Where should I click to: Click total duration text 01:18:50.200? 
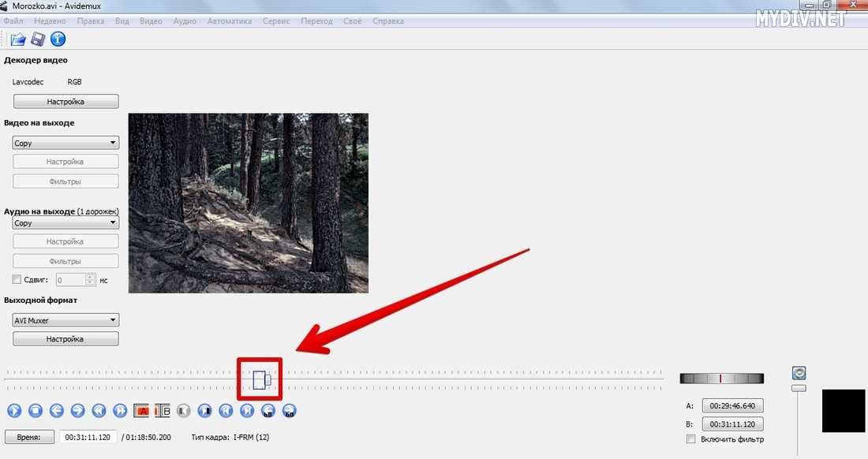pyautogui.click(x=148, y=437)
